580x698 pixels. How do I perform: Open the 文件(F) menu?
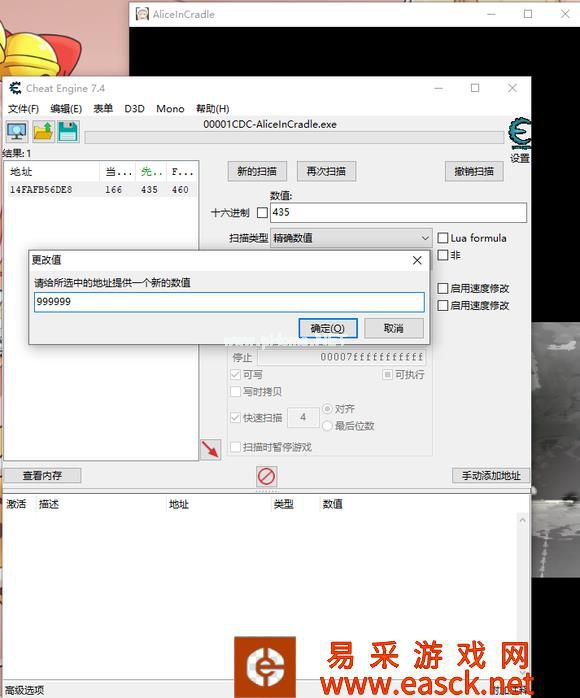coord(23,109)
